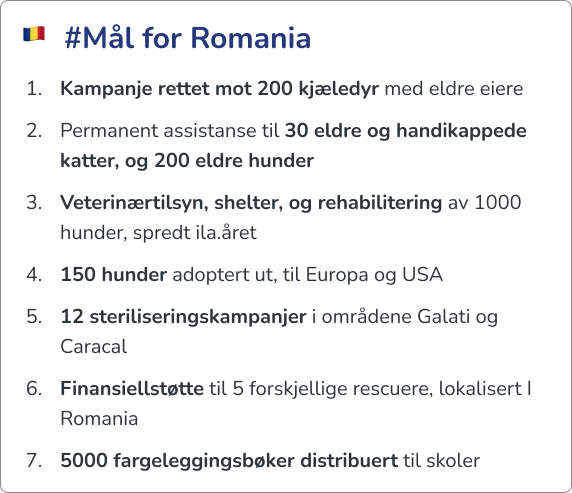The image size is (572, 493).
Task: Click 'Veterinærtilsyn, shelter, og rehabilitering' text
Action: [x=251, y=203]
